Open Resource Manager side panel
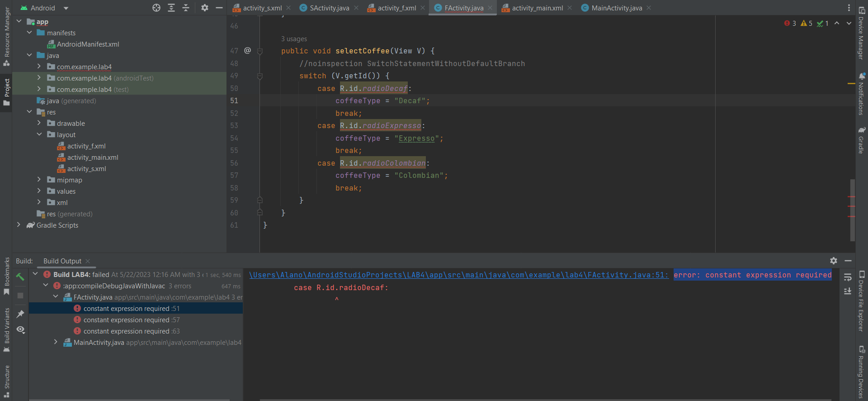Screen dimensions: 868x401 click(x=6, y=36)
